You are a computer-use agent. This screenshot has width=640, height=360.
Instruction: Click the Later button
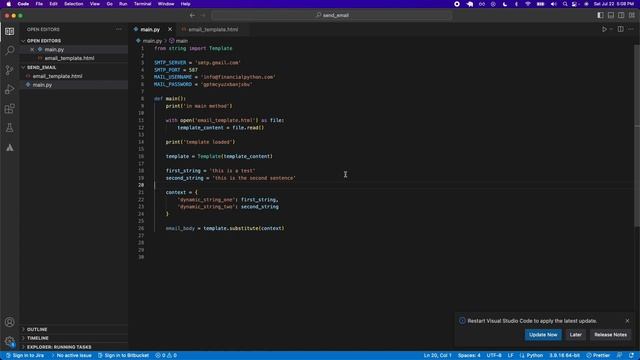(576, 335)
